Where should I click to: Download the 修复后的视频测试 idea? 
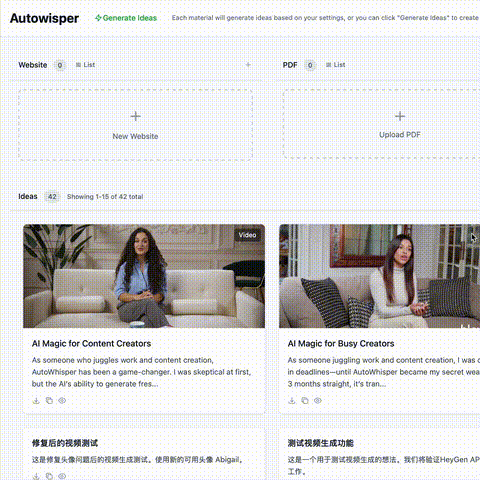pyautogui.click(x=36, y=476)
